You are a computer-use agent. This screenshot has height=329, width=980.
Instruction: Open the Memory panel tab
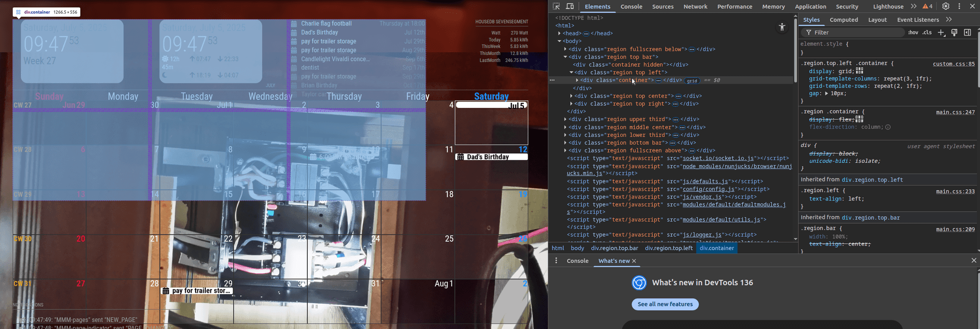[x=773, y=6]
